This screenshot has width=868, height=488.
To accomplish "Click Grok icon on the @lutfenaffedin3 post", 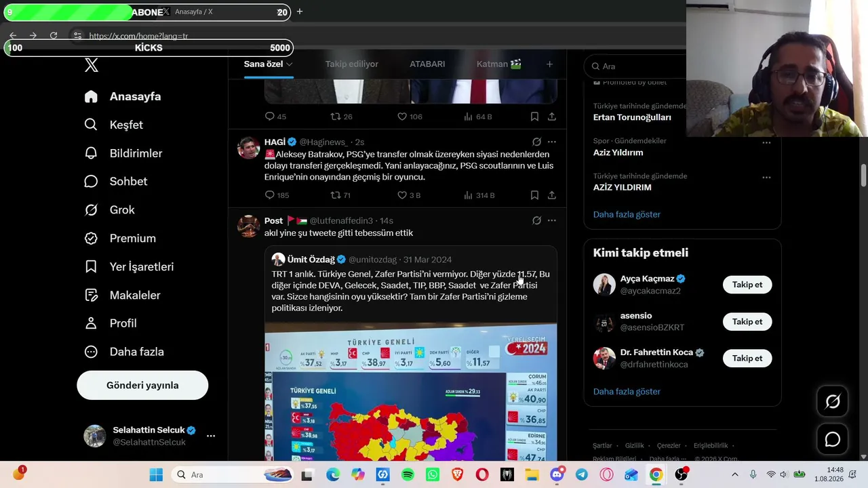I will point(536,220).
